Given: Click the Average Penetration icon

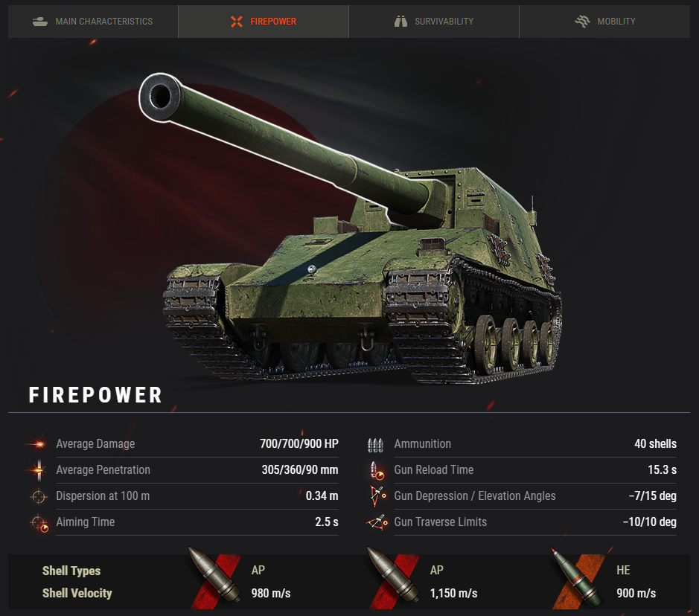Looking at the screenshot, I should point(39,470).
